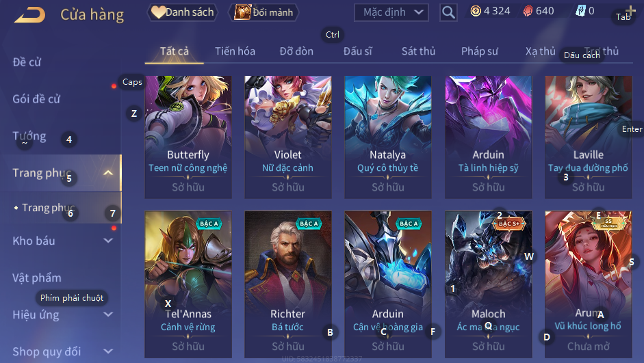Click the gold coin currency icon
644x363 pixels.
coord(476,11)
